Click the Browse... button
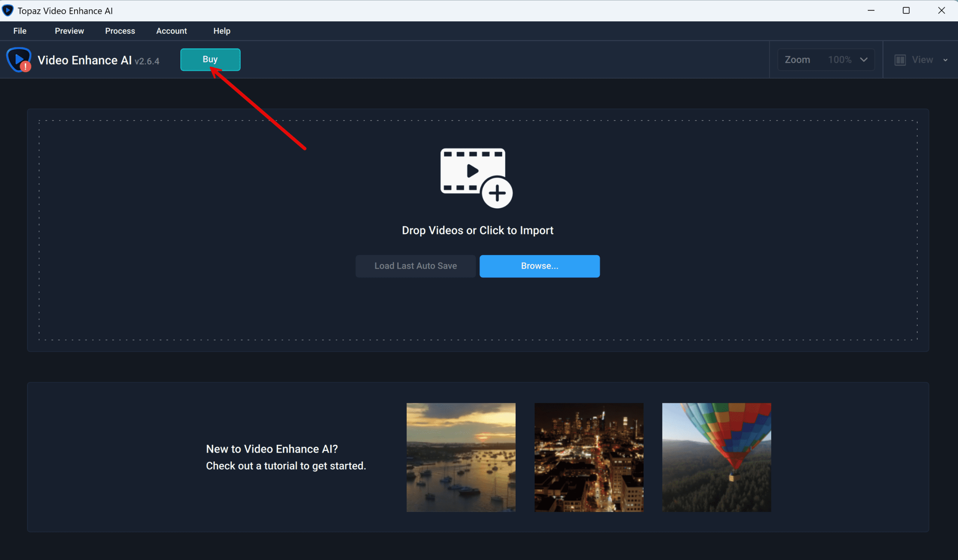The width and height of the screenshot is (958, 560). pos(539,266)
